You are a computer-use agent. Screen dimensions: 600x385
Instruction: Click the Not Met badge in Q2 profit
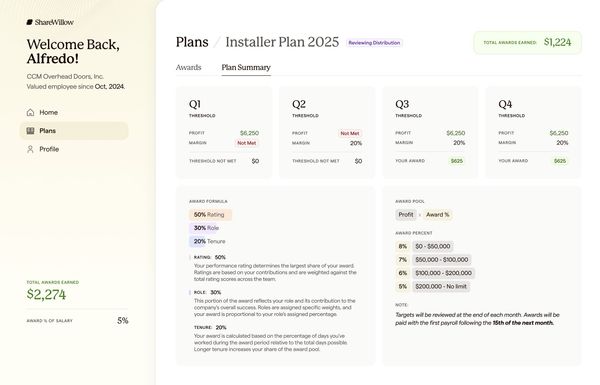click(x=350, y=133)
